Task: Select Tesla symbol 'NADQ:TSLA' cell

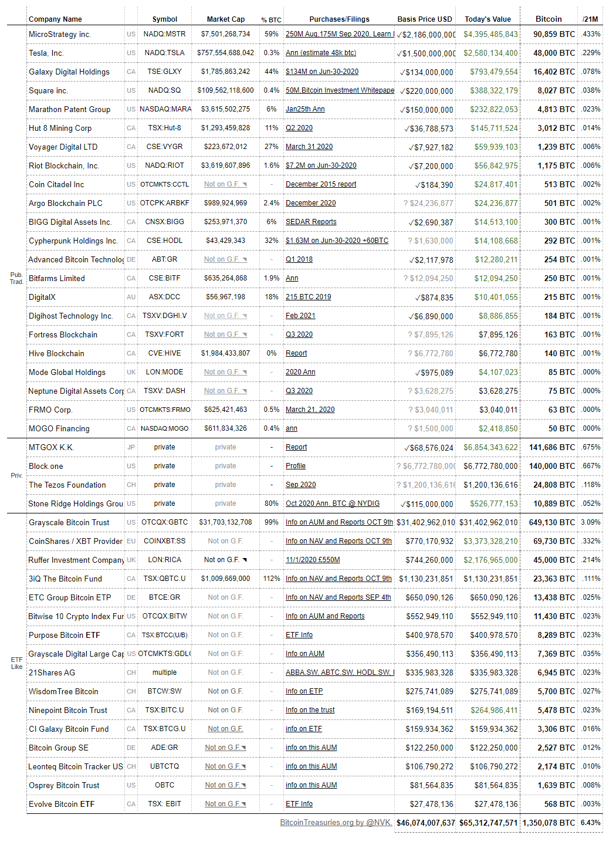Action: 165,53
